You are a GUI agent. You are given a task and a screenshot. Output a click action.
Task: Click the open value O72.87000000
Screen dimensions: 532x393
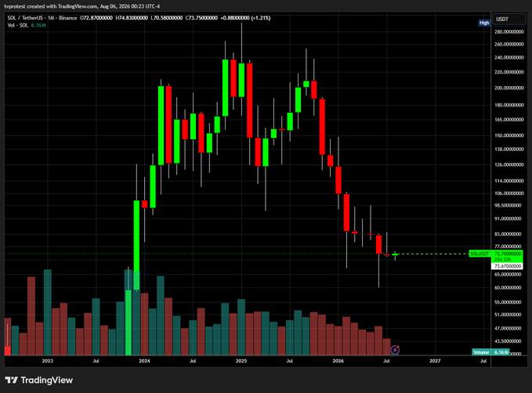click(96, 18)
